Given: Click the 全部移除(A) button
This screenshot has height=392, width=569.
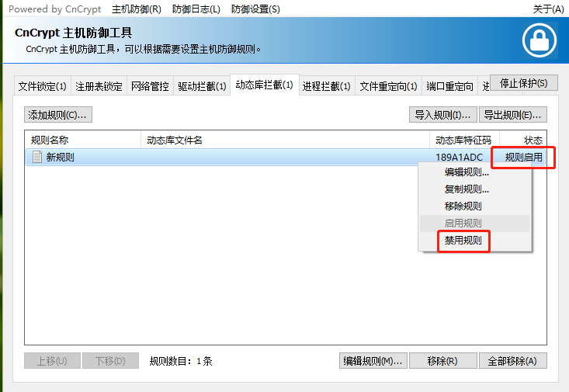Looking at the screenshot, I should (x=513, y=361).
